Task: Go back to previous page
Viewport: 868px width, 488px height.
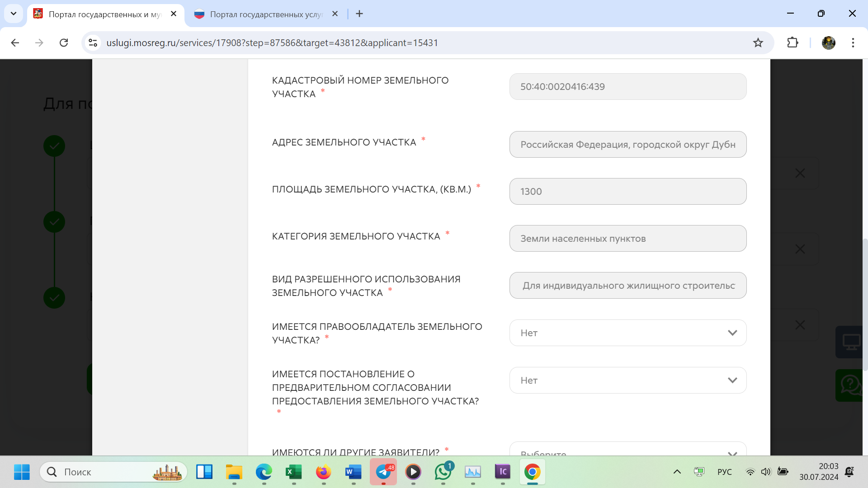Action: 15,43
